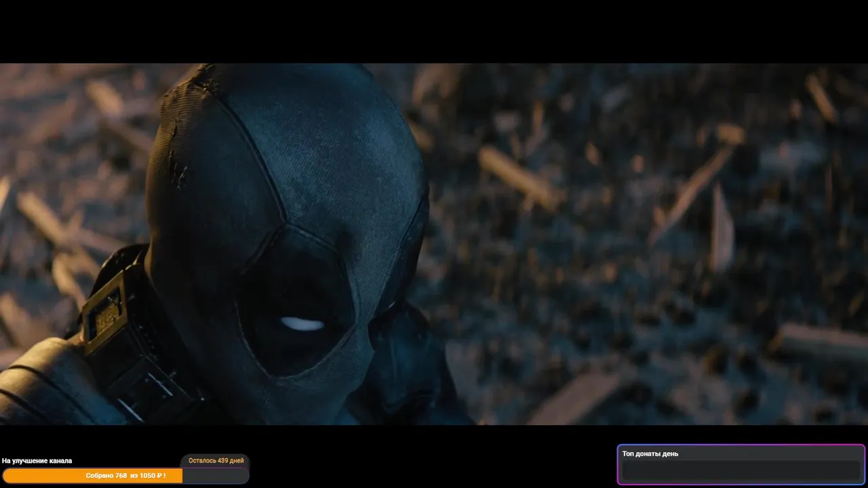Click the 'Осталось 439 дней' badge
This screenshot has width=868, height=488.
coord(216,461)
